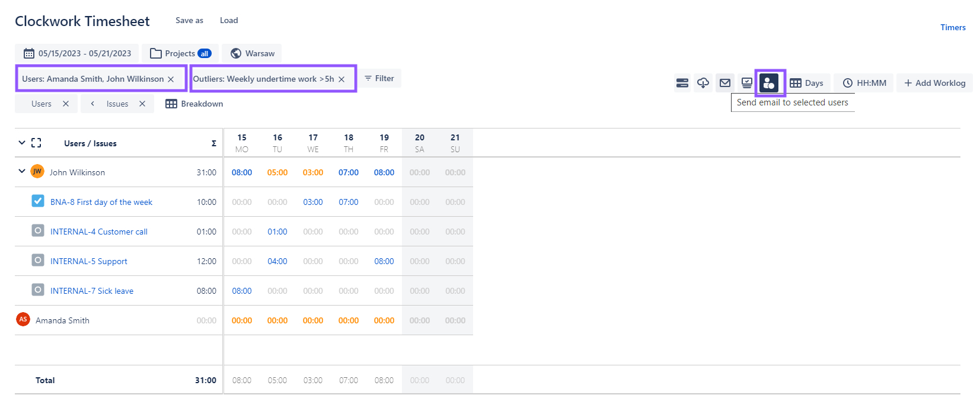Click the Save as menu item

[x=189, y=20]
